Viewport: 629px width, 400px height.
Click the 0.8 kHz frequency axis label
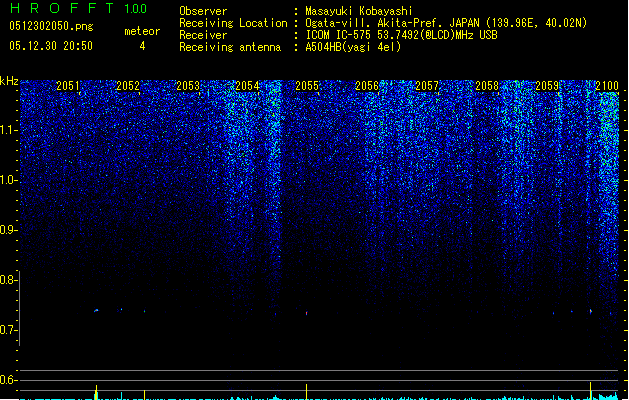[x=8, y=280]
